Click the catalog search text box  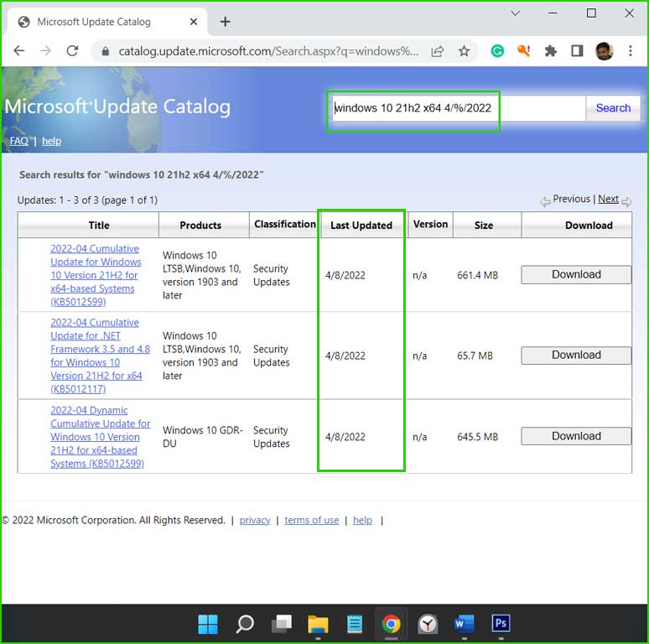tap(459, 108)
